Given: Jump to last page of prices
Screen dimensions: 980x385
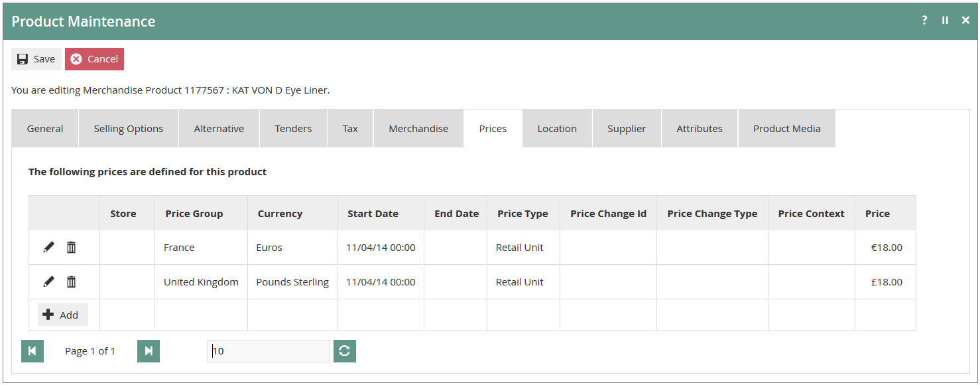Looking at the screenshot, I should click(x=149, y=351).
